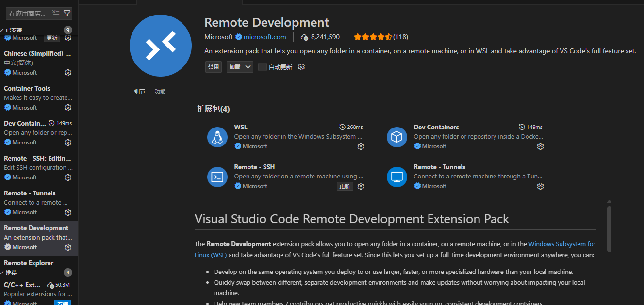
Task: Select Container Tools extension in sidebar
Action: (x=39, y=98)
